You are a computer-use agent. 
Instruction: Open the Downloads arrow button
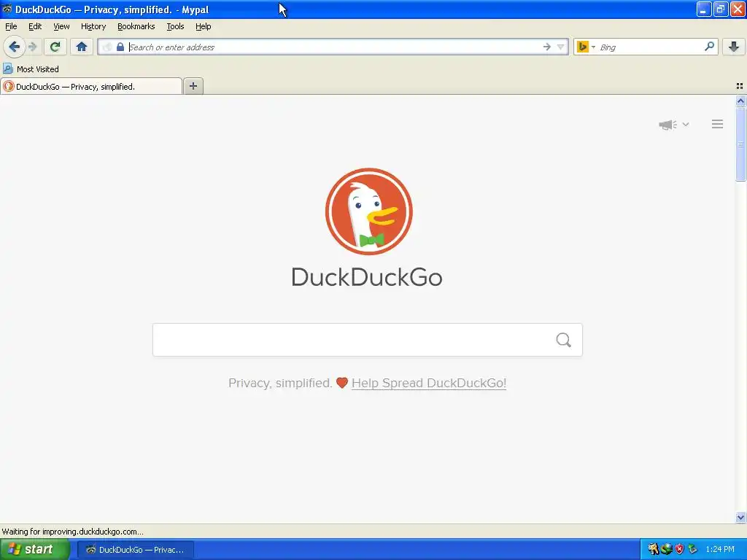click(734, 47)
